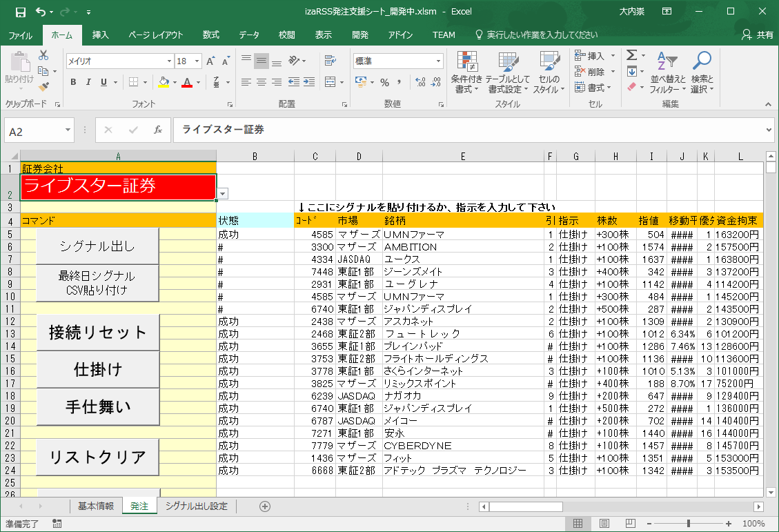Image resolution: width=779 pixels, height=532 pixels.
Task: Toggle underline formatting
Action: coord(103,83)
